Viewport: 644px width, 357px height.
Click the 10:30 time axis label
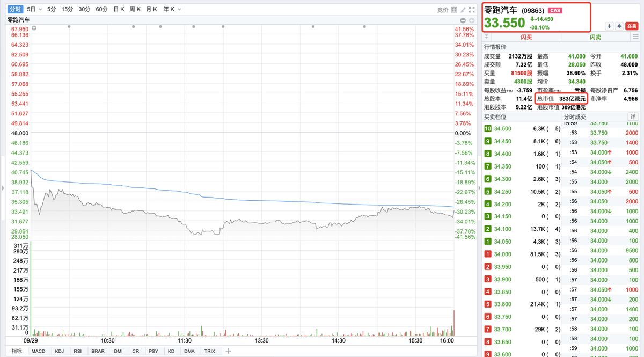[108, 341]
